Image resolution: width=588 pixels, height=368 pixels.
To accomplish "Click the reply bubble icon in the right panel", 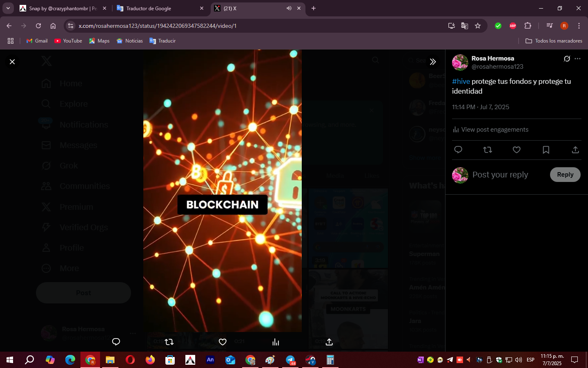I will coord(458,150).
